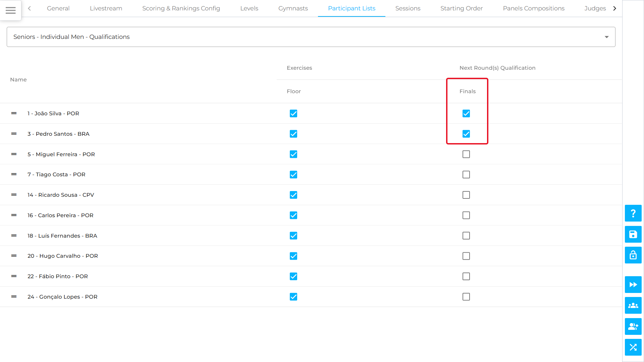
Task: Uncheck Finals for Pedro Santos
Action: pyautogui.click(x=466, y=134)
